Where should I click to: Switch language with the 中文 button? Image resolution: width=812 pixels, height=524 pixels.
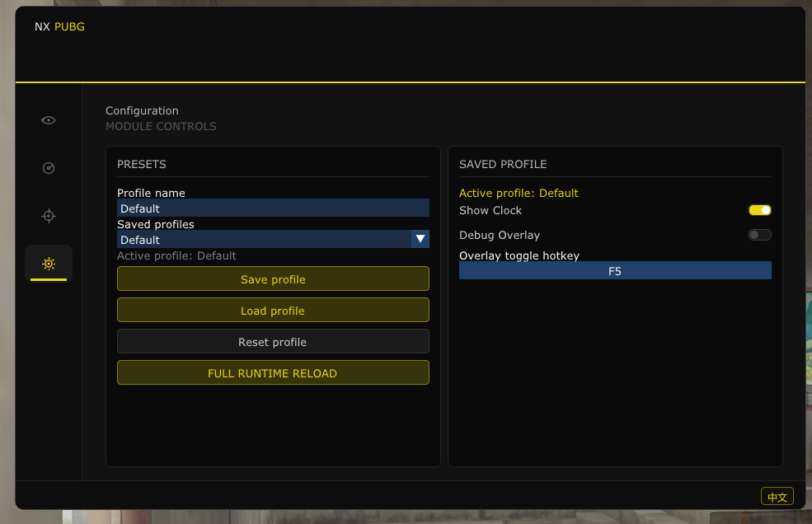tap(777, 497)
